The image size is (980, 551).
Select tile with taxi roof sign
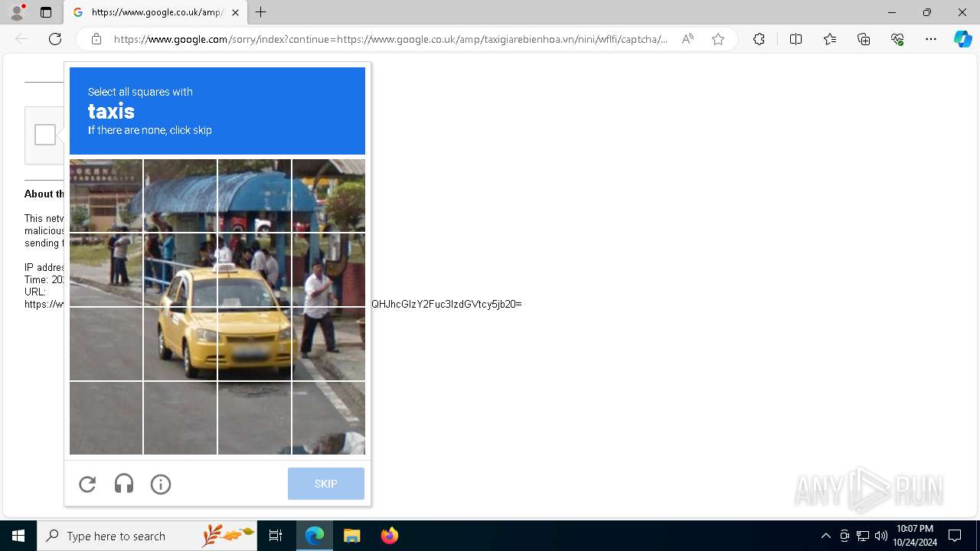click(254, 269)
